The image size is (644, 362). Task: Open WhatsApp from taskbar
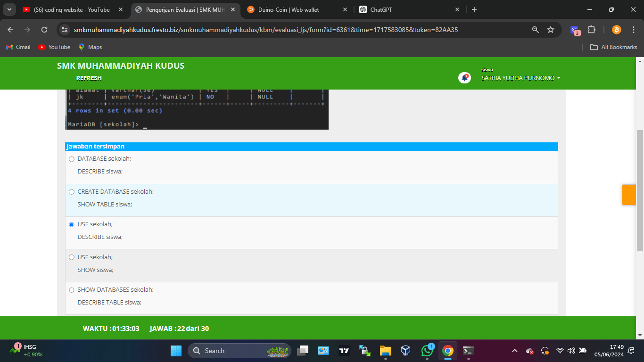[x=427, y=351]
